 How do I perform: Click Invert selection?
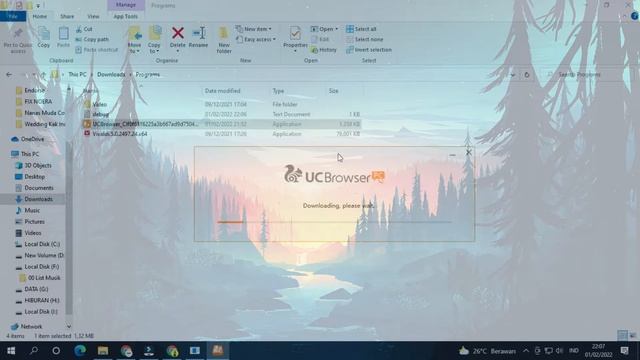pos(369,49)
